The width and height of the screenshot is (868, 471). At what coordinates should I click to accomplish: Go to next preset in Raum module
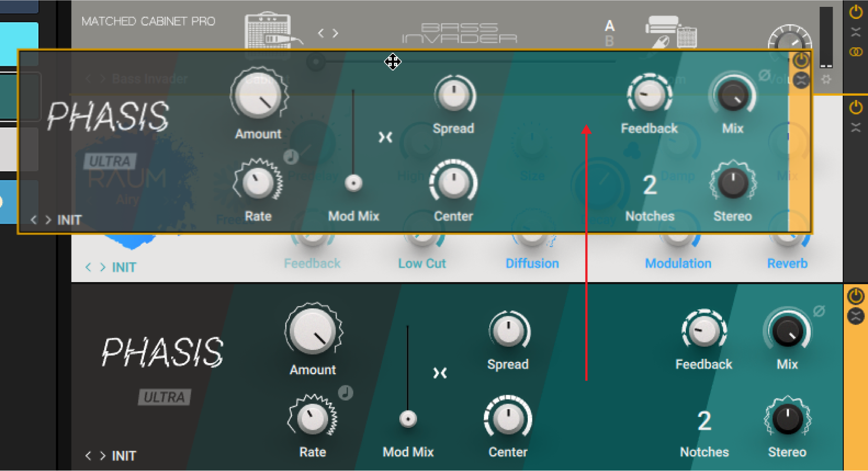click(103, 267)
